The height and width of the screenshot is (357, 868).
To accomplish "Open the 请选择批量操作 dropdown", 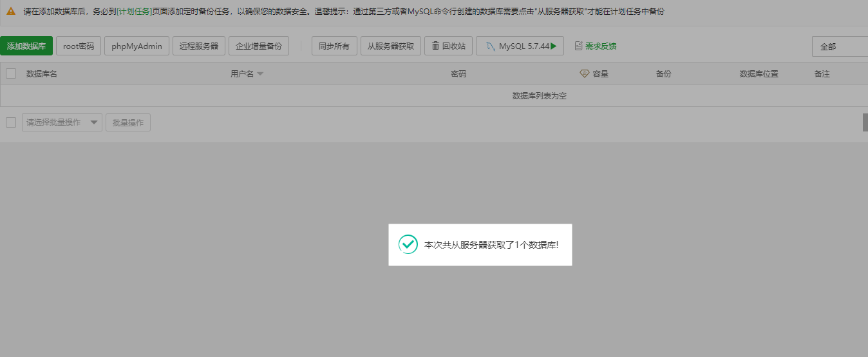I will tap(62, 122).
